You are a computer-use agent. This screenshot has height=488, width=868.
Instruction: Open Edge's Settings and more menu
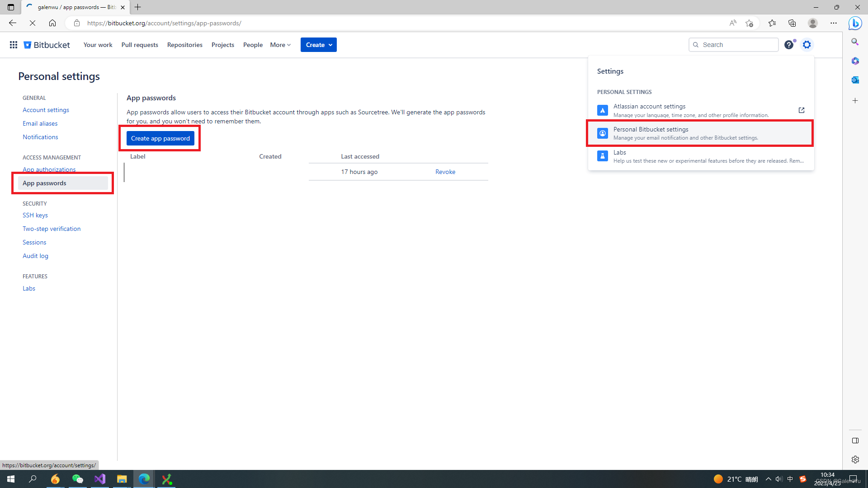click(834, 23)
